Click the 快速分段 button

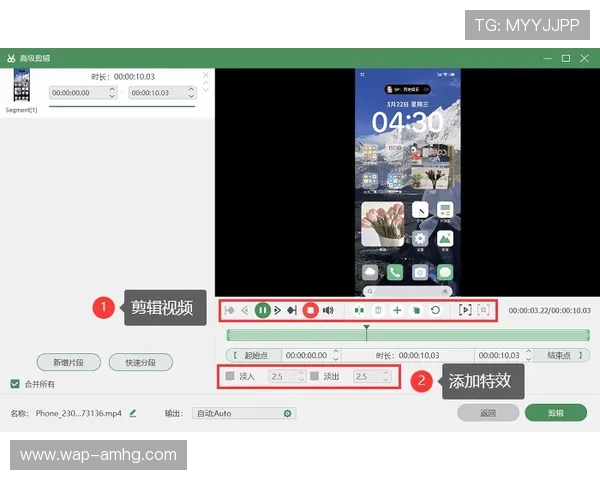click(x=140, y=362)
